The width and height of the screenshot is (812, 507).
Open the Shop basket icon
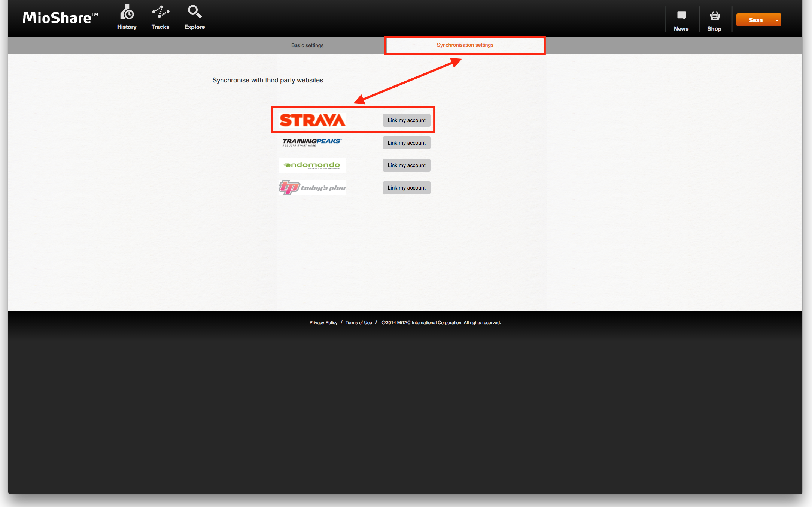coord(715,16)
